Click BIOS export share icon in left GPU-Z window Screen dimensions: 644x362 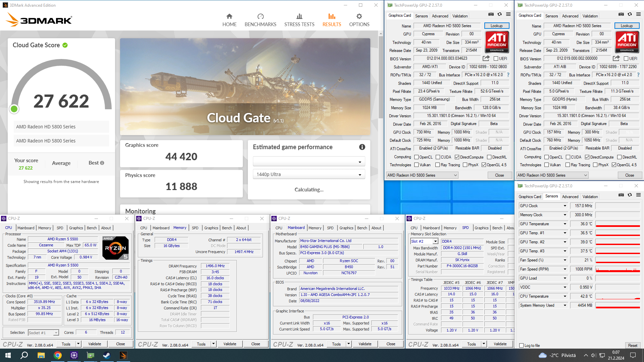(486, 58)
